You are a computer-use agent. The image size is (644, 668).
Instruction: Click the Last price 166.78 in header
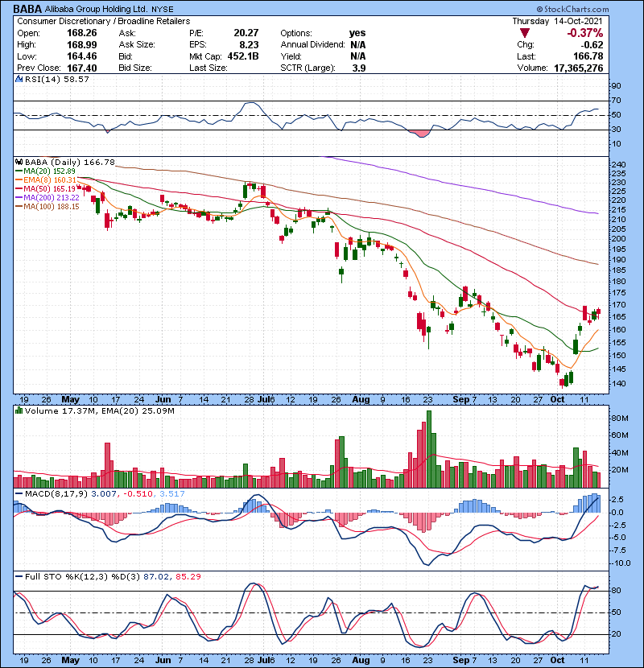tap(588, 56)
